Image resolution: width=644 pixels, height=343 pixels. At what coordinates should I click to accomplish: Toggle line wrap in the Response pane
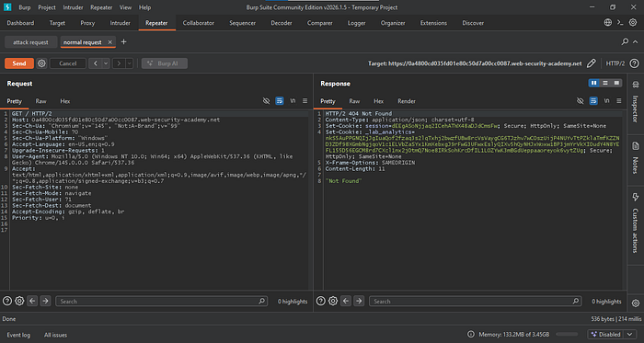pos(593,101)
